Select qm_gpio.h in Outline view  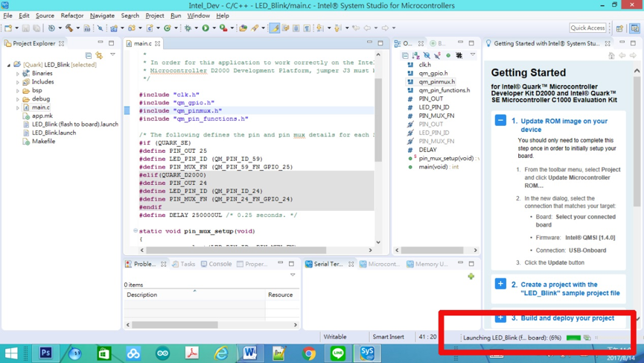(433, 73)
